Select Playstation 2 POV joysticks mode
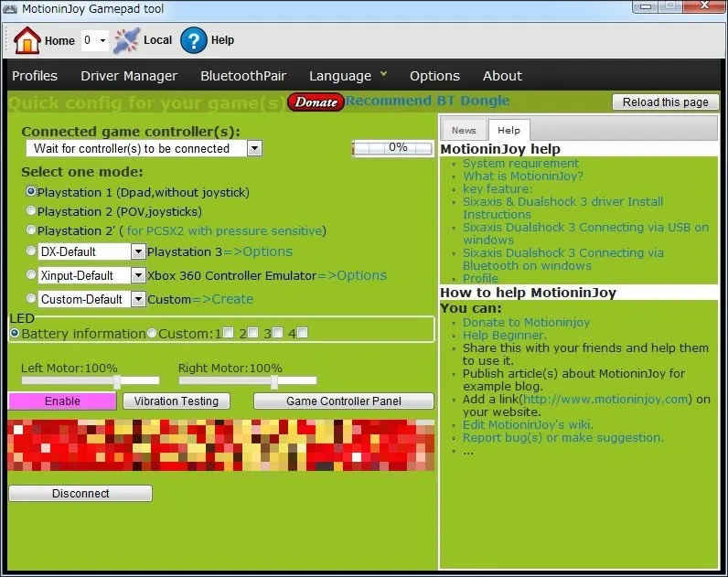Viewport: 728px width, 577px height. click(31, 211)
